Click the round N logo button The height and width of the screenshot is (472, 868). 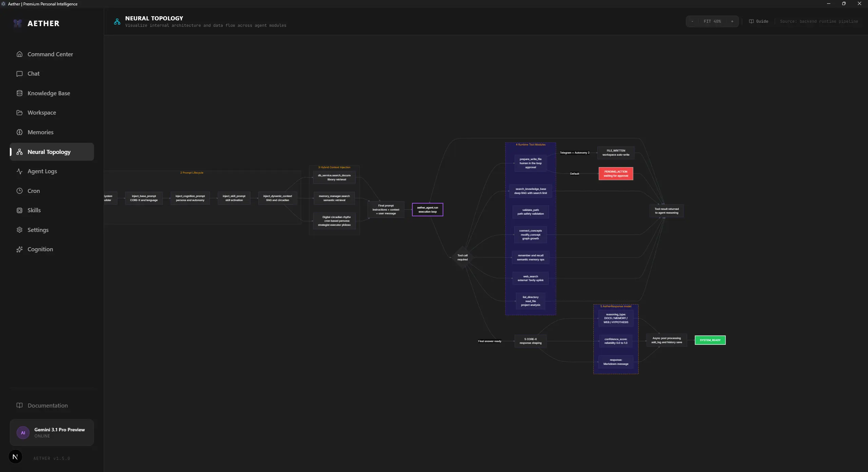click(x=15, y=457)
